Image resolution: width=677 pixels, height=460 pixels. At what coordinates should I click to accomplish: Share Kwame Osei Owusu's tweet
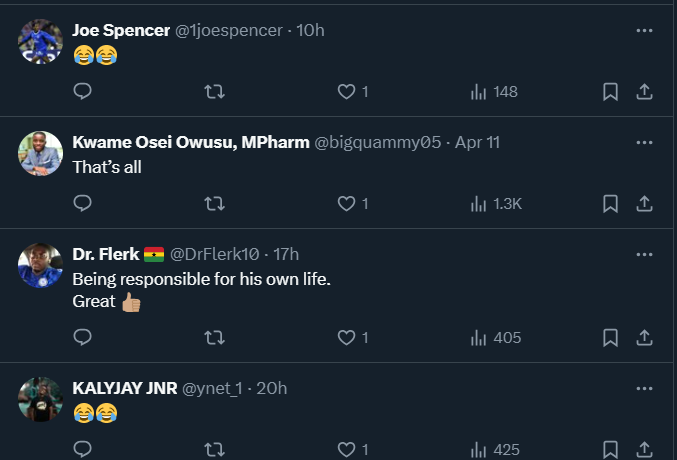pos(645,204)
